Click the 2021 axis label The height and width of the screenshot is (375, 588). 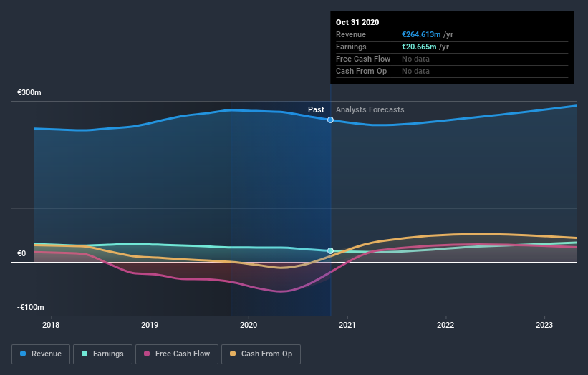coord(347,325)
